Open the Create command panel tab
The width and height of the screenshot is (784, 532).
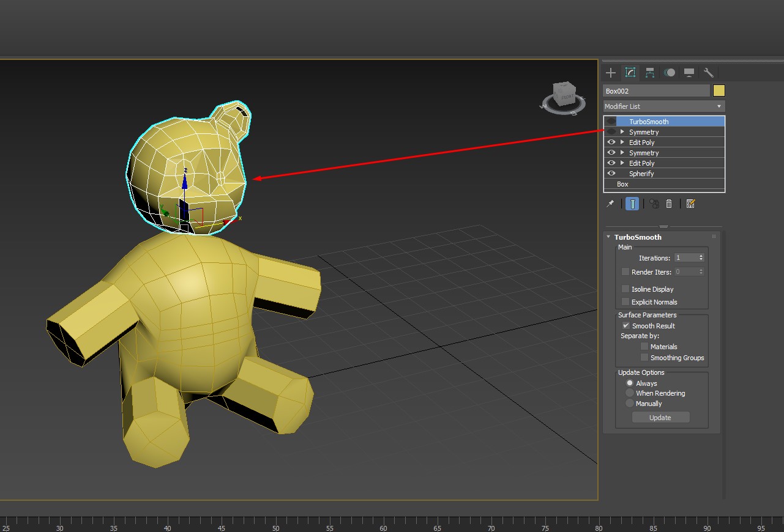[610, 73]
